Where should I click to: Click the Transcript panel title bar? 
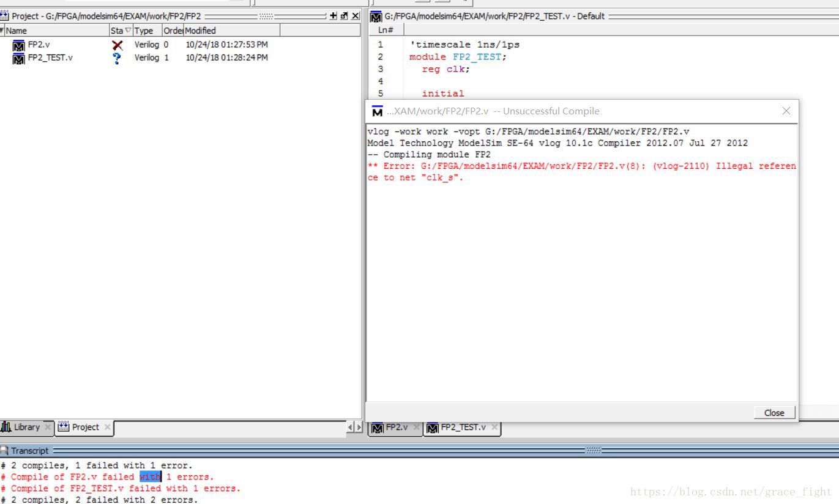pos(419,450)
